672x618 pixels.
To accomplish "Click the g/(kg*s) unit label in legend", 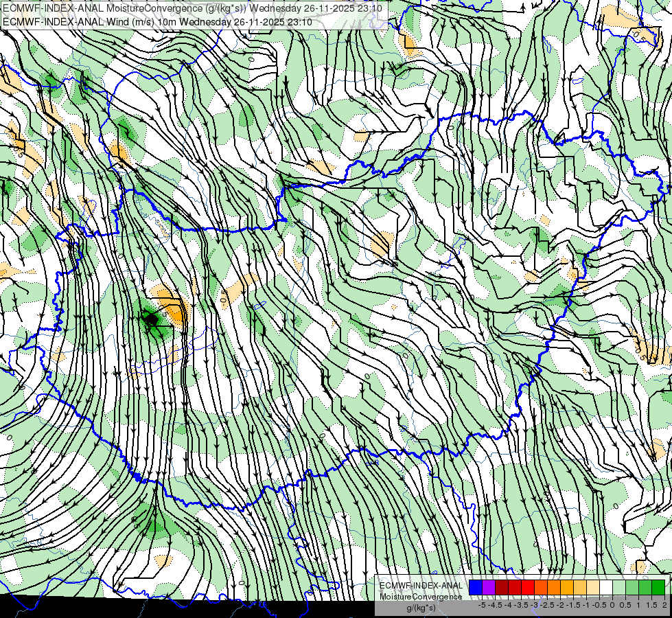I will click(421, 608).
